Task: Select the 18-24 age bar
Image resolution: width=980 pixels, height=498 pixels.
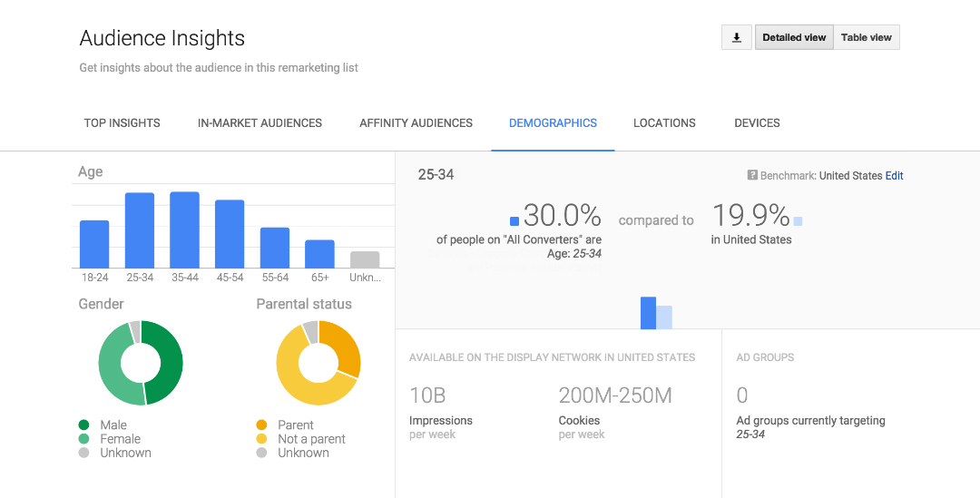Action: pos(94,244)
